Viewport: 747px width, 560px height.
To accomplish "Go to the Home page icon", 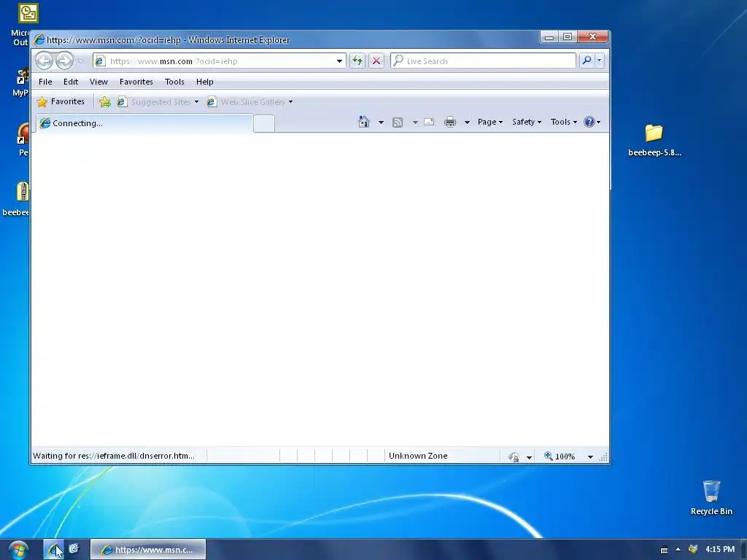I will (364, 122).
